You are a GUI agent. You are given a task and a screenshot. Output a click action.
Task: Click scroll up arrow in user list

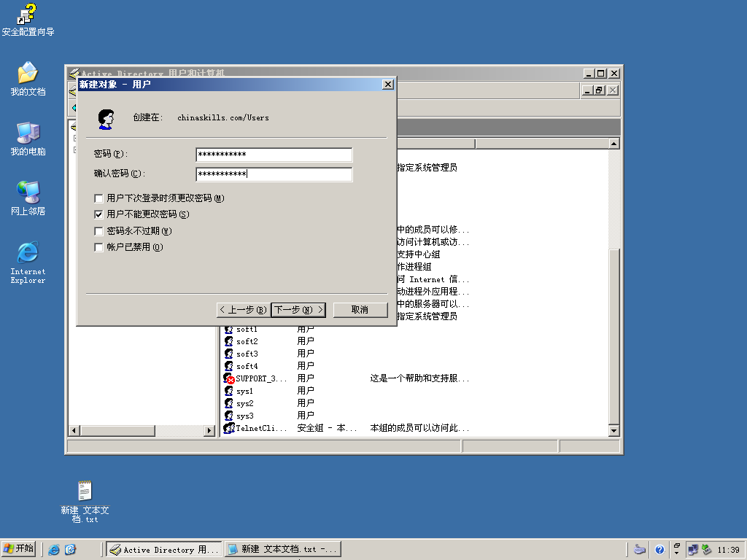[x=614, y=144]
